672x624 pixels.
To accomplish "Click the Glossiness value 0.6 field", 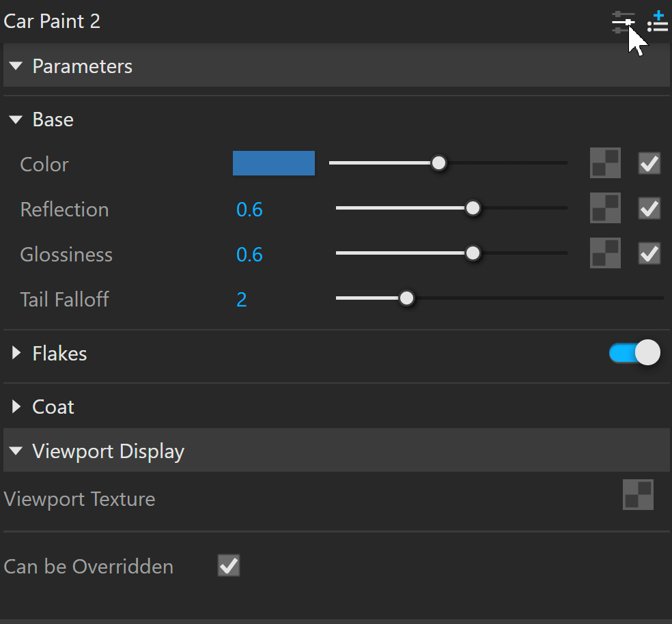I will coord(249,255).
